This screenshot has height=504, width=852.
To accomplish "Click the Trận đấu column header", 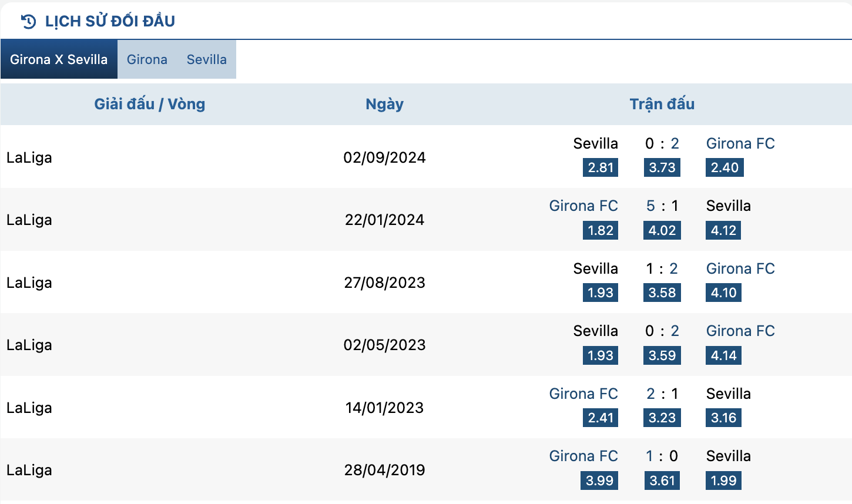I will tap(662, 104).
